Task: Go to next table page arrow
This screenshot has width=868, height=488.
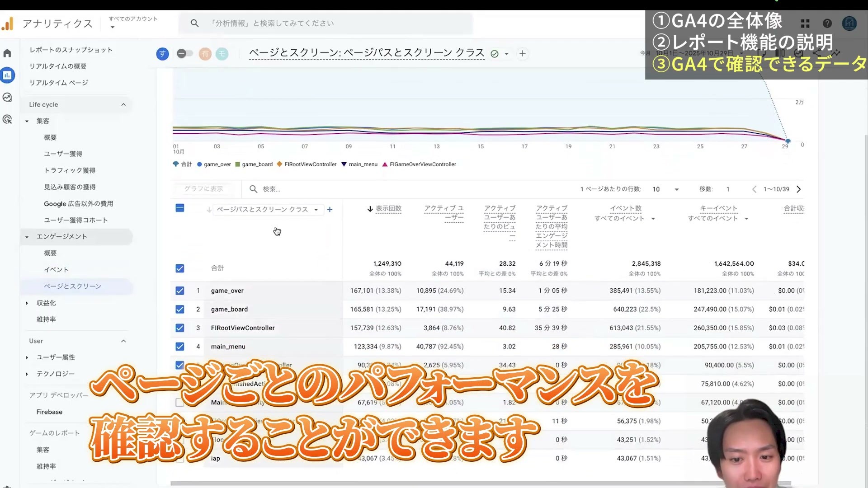Action: (799, 189)
